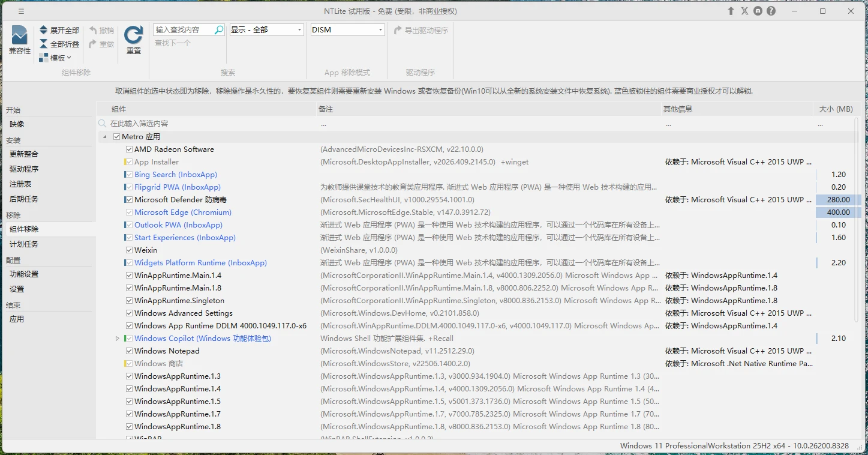Uncheck the WindowsAppRuntime.1.7 checkbox
Viewport: 868px width, 455px height.
(x=130, y=414)
